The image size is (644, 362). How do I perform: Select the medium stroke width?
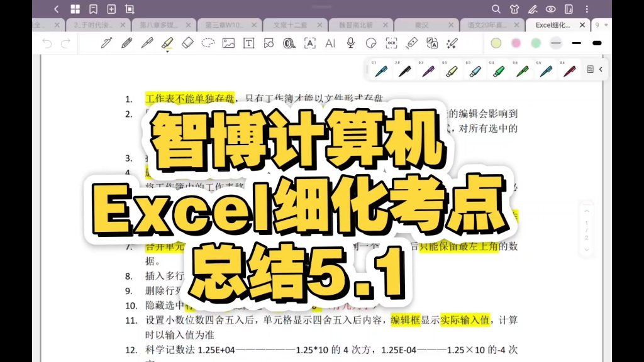(x=577, y=43)
